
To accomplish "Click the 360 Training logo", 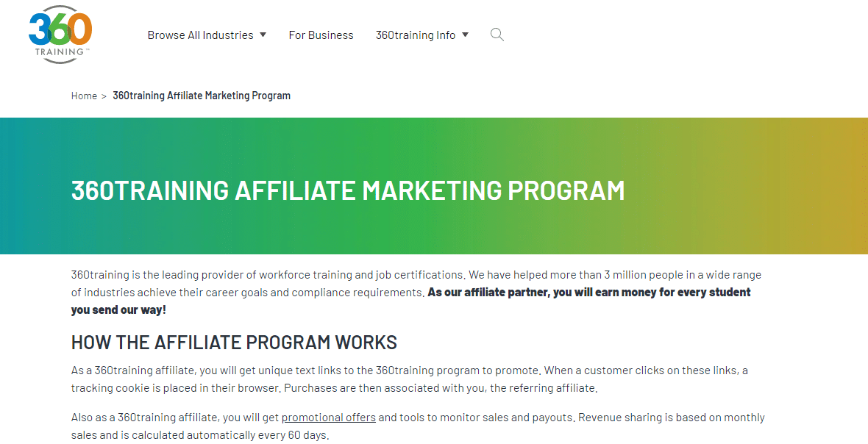I will [x=60, y=35].
